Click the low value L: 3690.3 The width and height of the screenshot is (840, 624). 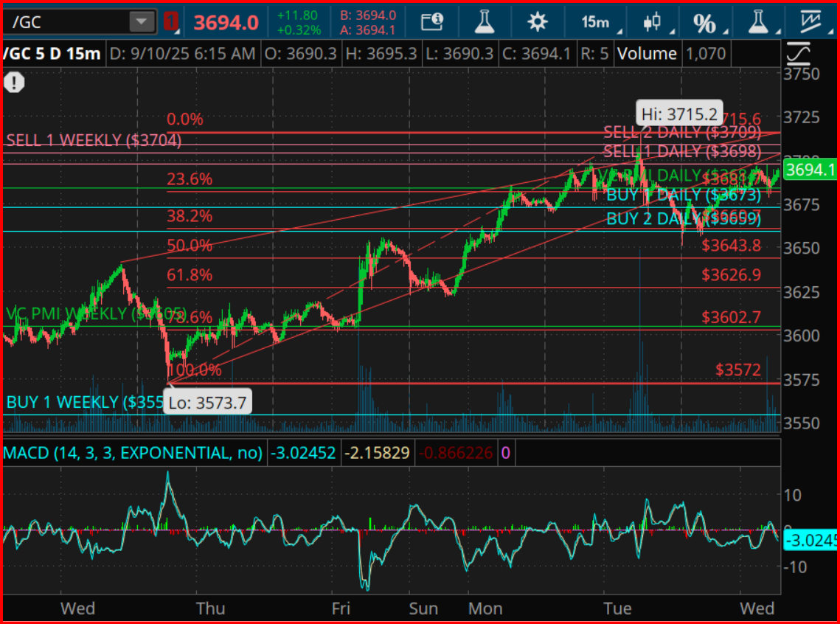[x=459, y=54]
